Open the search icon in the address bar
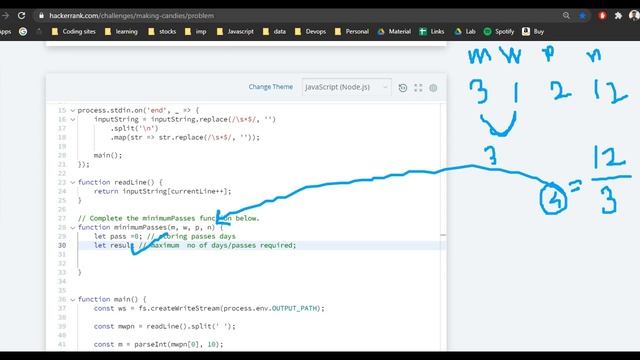 [566, 16]
